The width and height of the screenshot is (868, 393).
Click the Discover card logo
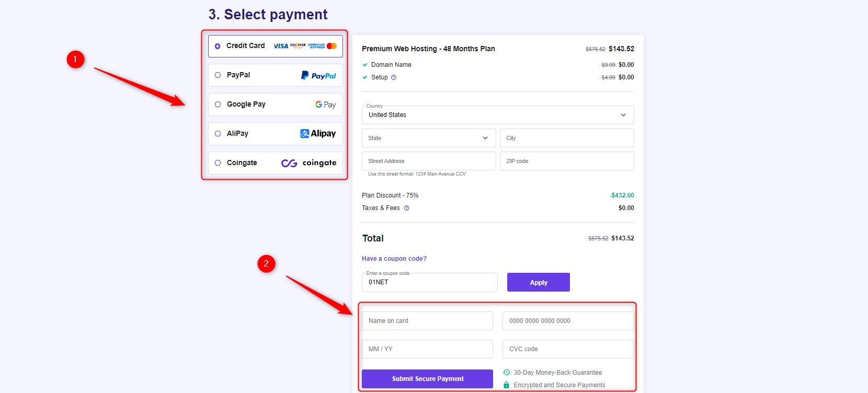(298, 46)
